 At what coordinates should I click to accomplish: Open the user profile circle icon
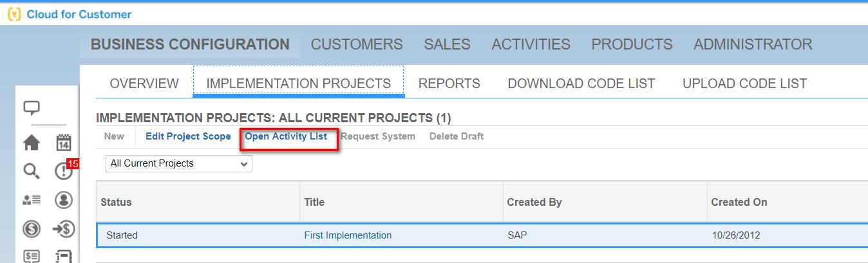click(63, 200)
